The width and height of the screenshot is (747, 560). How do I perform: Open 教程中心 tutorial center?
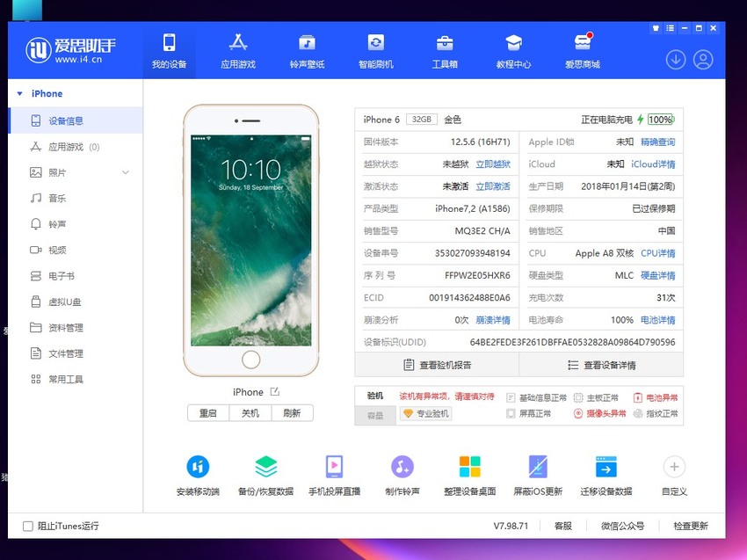point(513,51)
